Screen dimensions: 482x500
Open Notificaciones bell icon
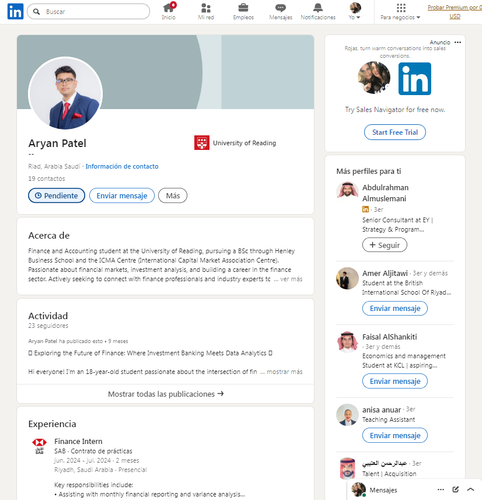point(318,11)
